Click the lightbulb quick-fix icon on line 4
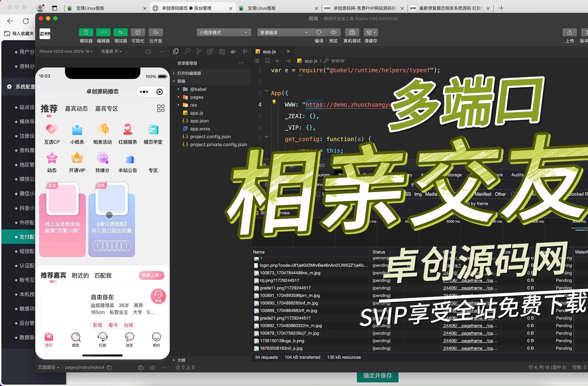The width and height of the screenshot is (588, 386). coord(274,102)
